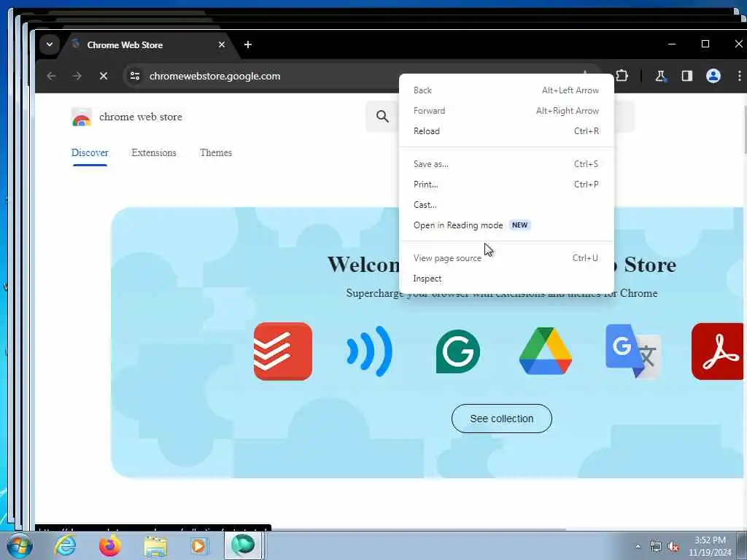Show hidden tray icons arrow

click(x=638, y=547)
